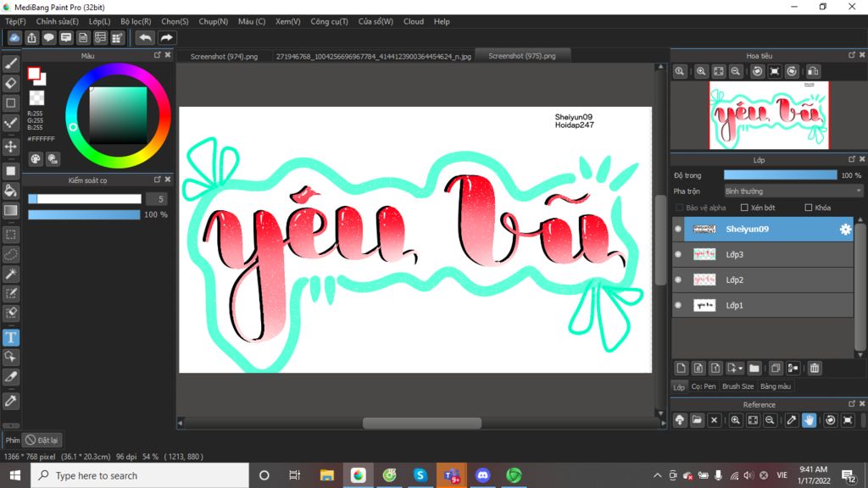Click the transparent color swatch
This screenshot has height=488, width=868.
click(36, 98)
